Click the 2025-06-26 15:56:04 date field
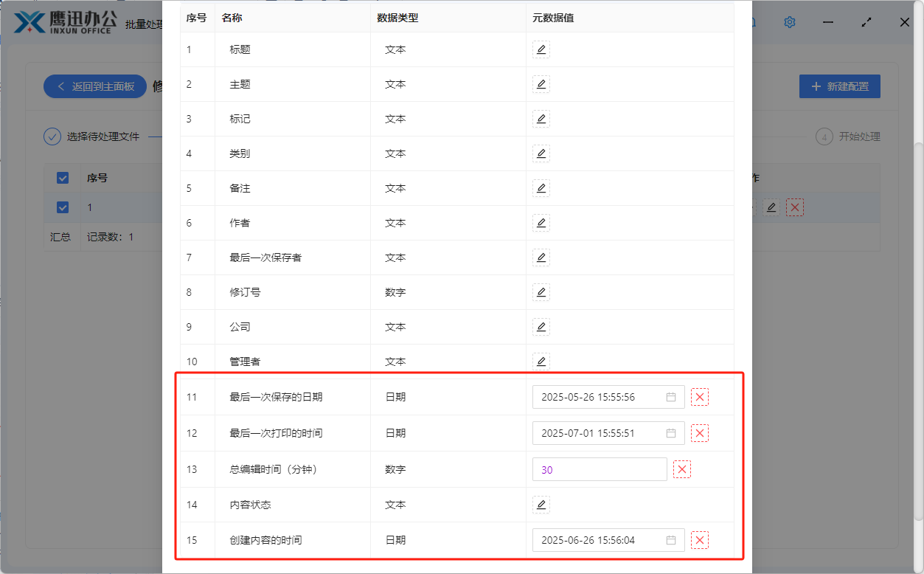 [x=608, y=540]
